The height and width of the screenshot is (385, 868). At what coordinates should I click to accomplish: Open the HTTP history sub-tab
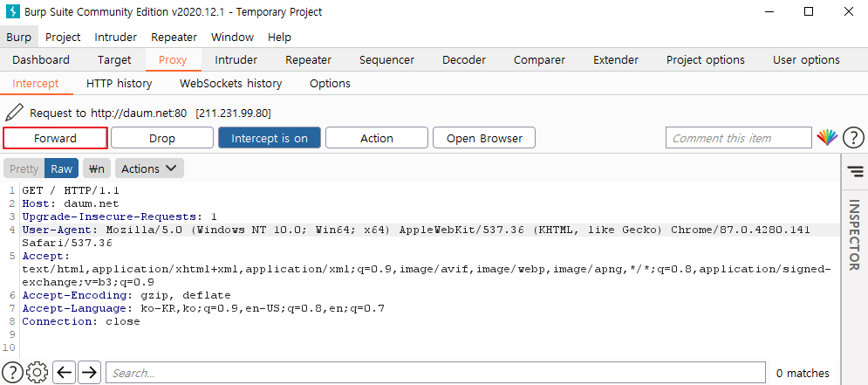pyautogui.click(x=119, y=84)
